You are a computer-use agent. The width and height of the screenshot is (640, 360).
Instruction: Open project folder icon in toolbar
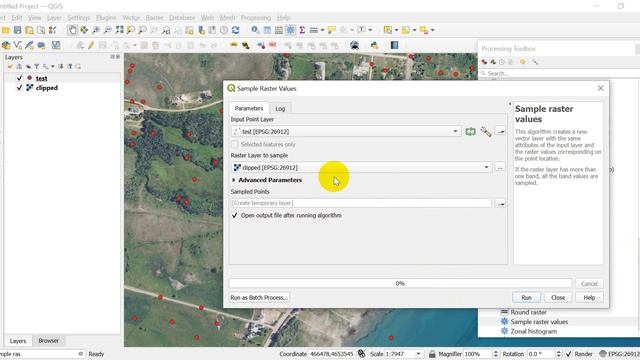point(6,30)
